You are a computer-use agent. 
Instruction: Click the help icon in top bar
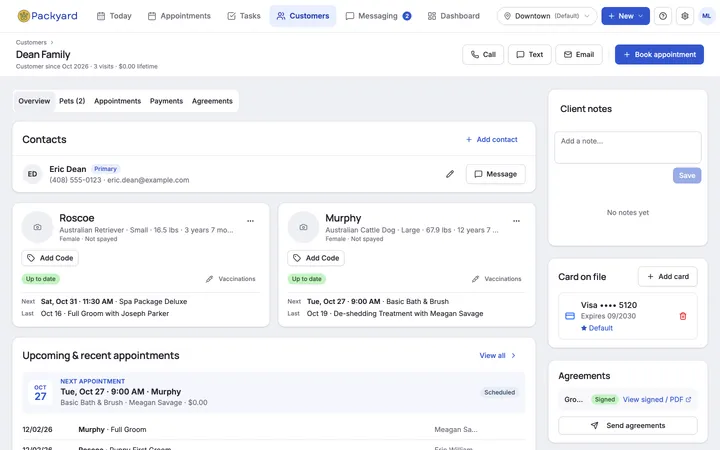[x=663, y=16]
